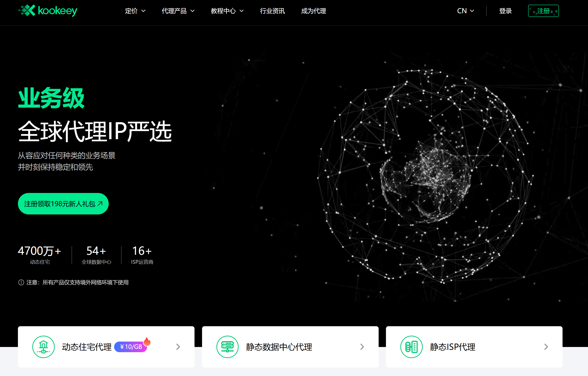Click the arrow on the 动态住宅代理 card

click(178, 347)
